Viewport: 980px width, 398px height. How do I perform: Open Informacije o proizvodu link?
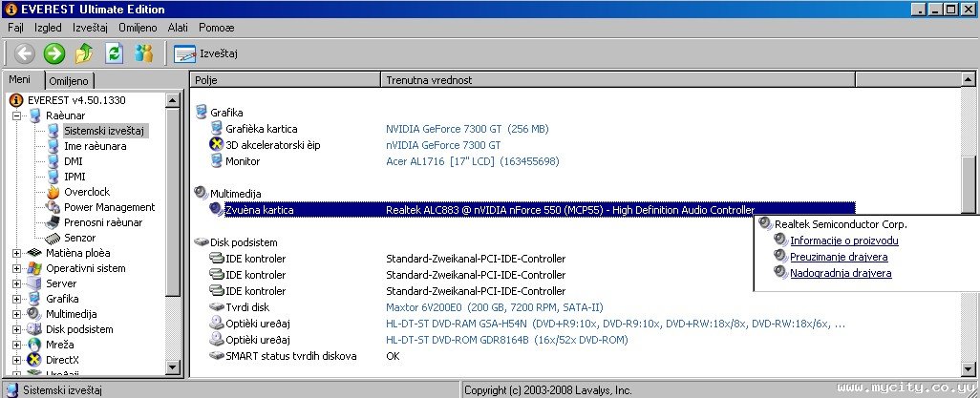tap(843, 241)
